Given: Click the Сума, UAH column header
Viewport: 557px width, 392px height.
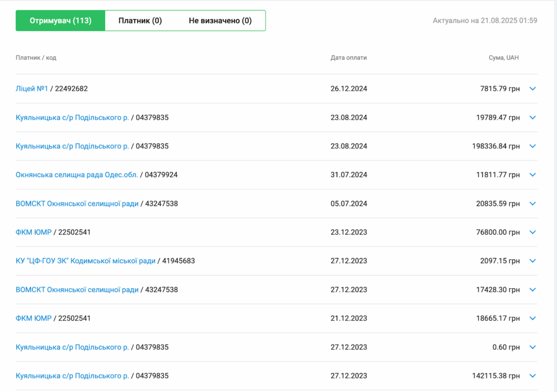Looking at the screenshot, I should coord(504,58).
